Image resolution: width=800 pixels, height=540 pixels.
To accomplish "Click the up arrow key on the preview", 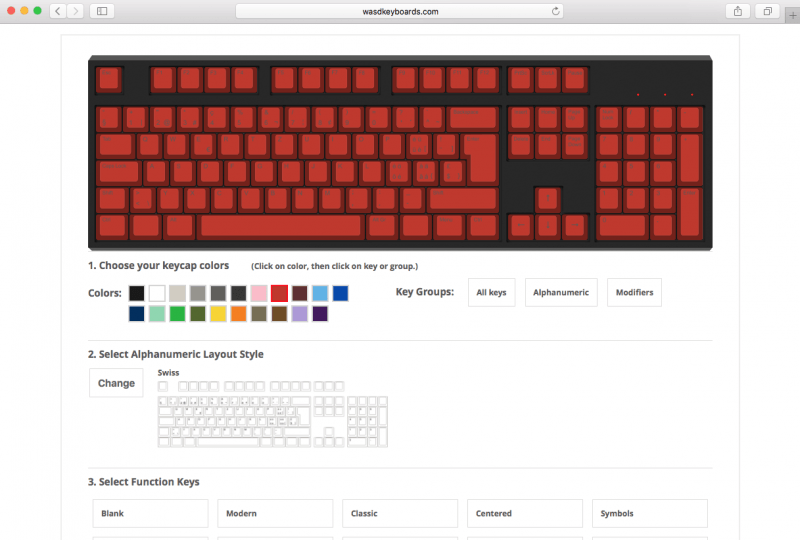I will tap(548, 199).
